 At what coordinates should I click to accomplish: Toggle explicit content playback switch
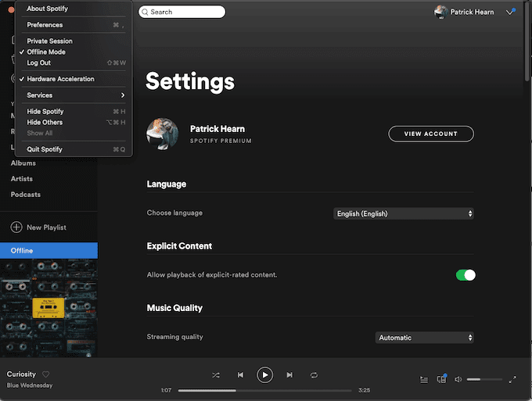click(x=465, y=275)
